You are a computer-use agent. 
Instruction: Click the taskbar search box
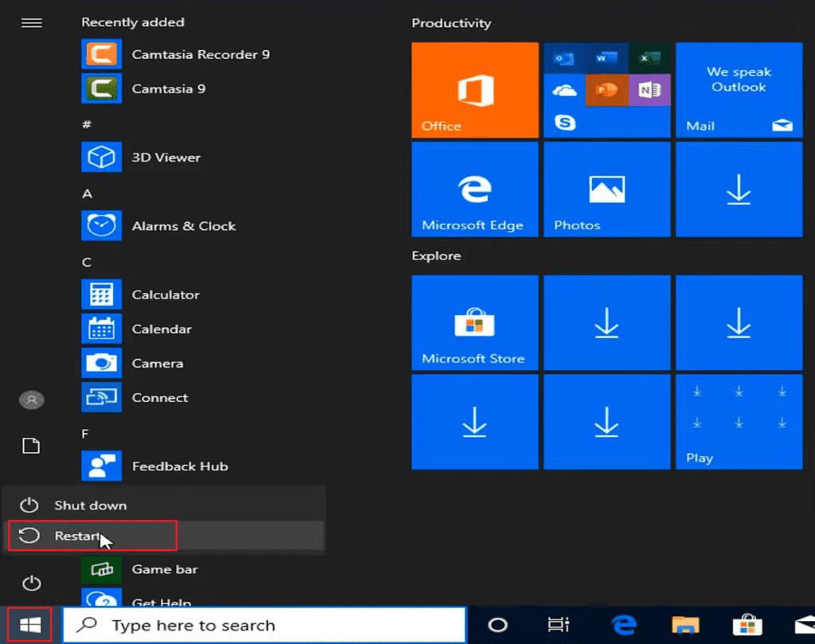[264, 625]
